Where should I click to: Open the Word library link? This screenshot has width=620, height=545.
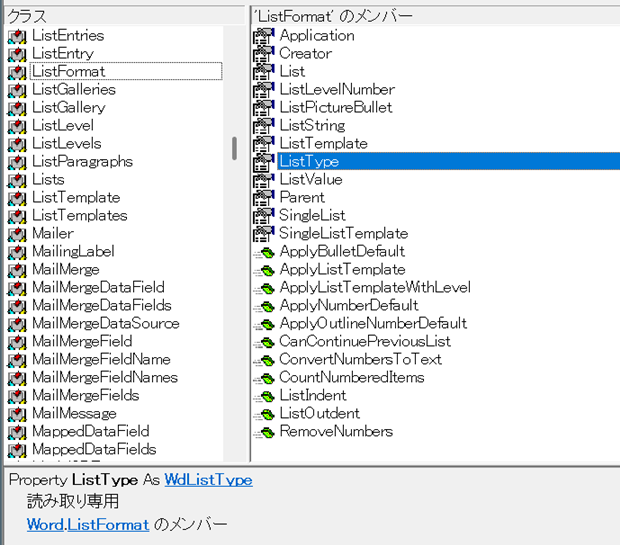(x=45, y=524)
